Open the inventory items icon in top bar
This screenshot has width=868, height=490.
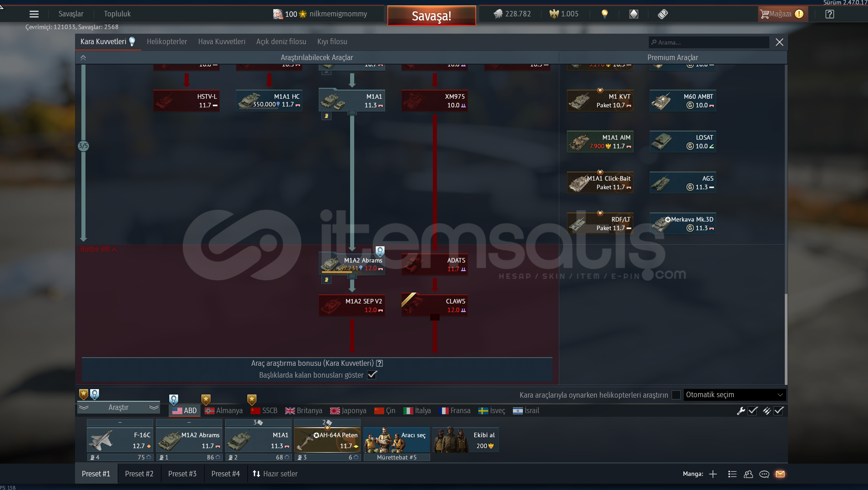(634, 14)
